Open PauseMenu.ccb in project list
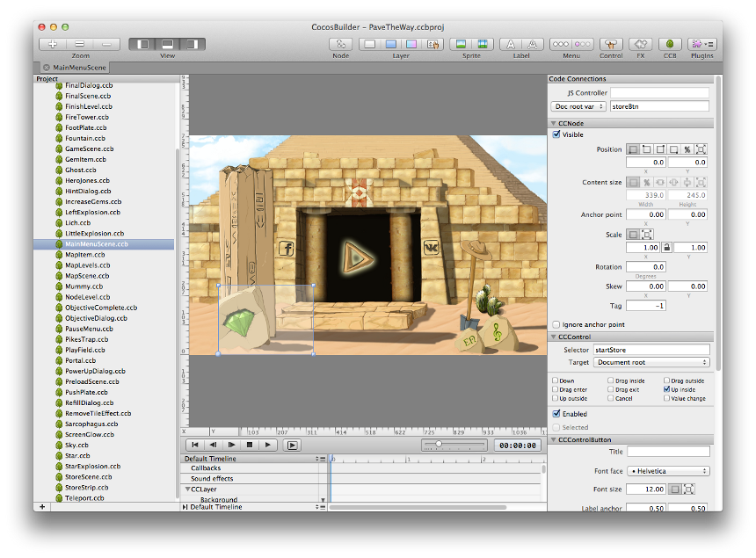 (x=89, y=329)
